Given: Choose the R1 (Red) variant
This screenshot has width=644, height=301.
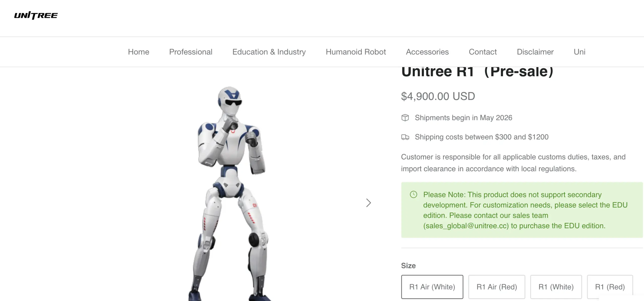Looking at the screenshot, I should point(610,287).
